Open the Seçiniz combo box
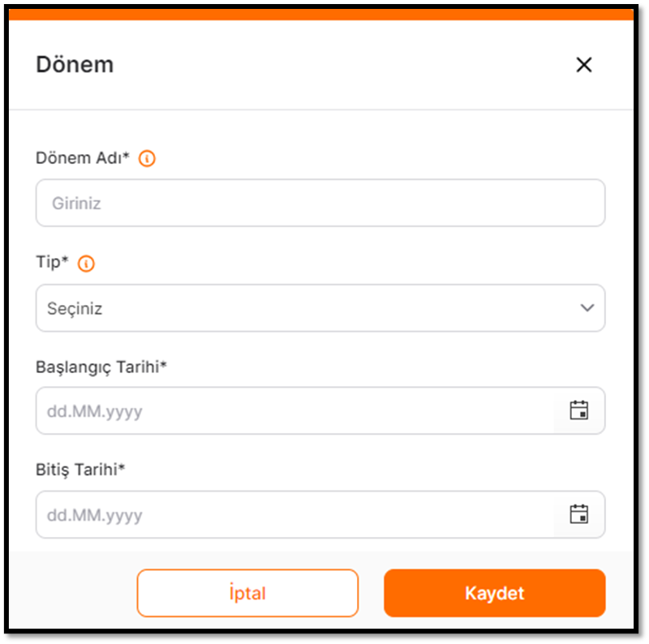649x644 pixels. (x=320, y=308)
